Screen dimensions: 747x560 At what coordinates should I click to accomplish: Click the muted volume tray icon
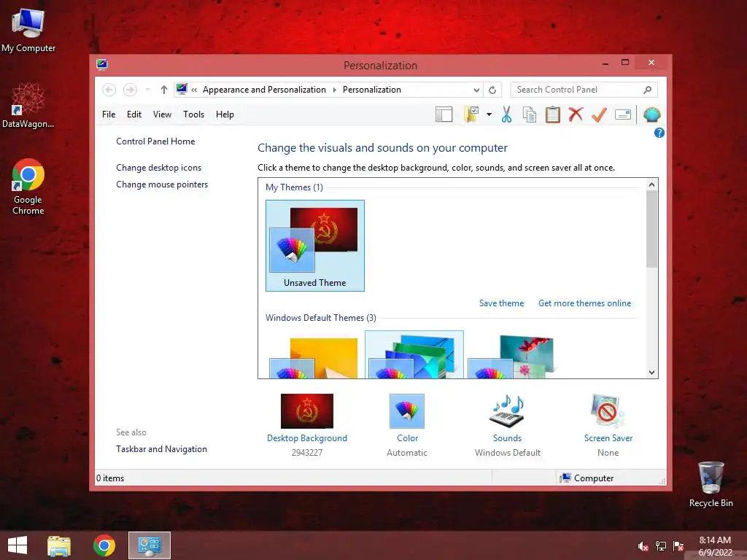tap(643, 546)
